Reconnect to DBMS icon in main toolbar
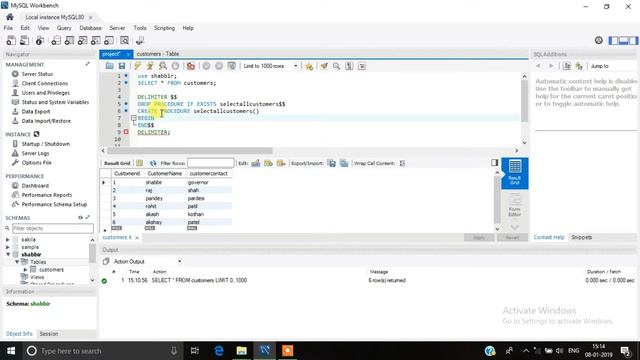 140,40
